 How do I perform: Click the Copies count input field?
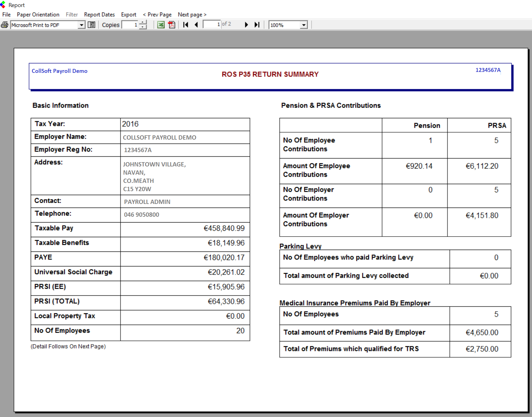(x=130, y=25)
